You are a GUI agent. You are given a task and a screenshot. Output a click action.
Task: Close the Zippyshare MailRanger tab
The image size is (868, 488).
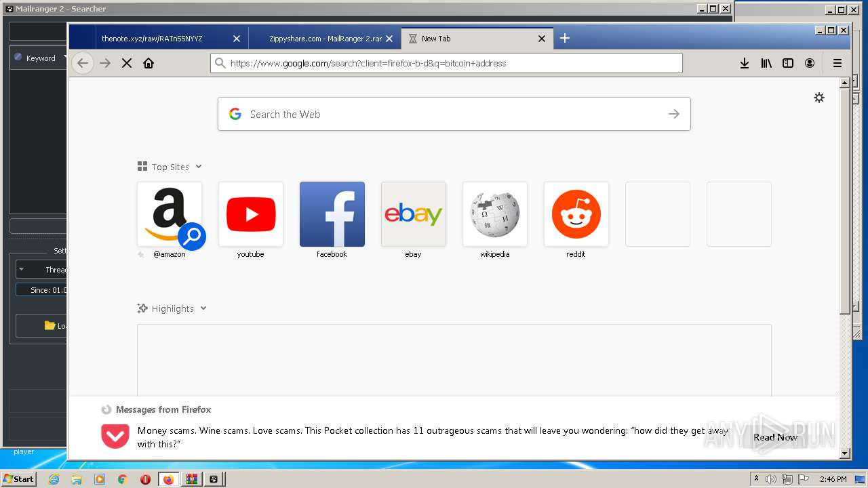[389, 39]
